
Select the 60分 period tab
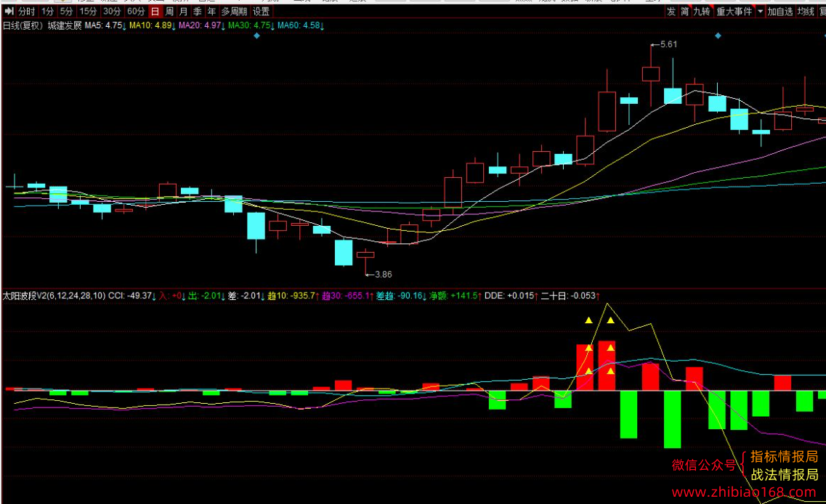(x=136, y=11)
